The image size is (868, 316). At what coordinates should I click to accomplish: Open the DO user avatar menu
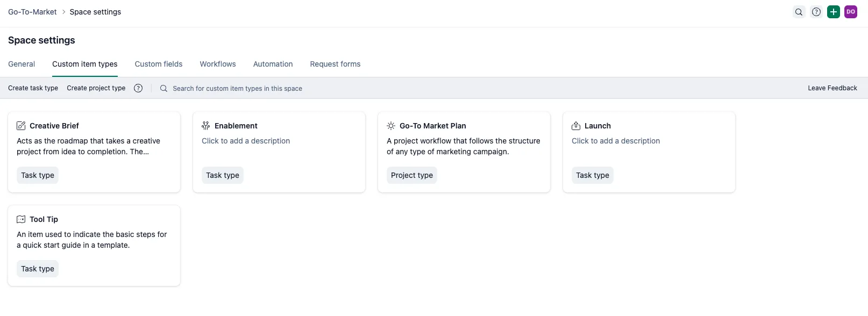[851, 12]
